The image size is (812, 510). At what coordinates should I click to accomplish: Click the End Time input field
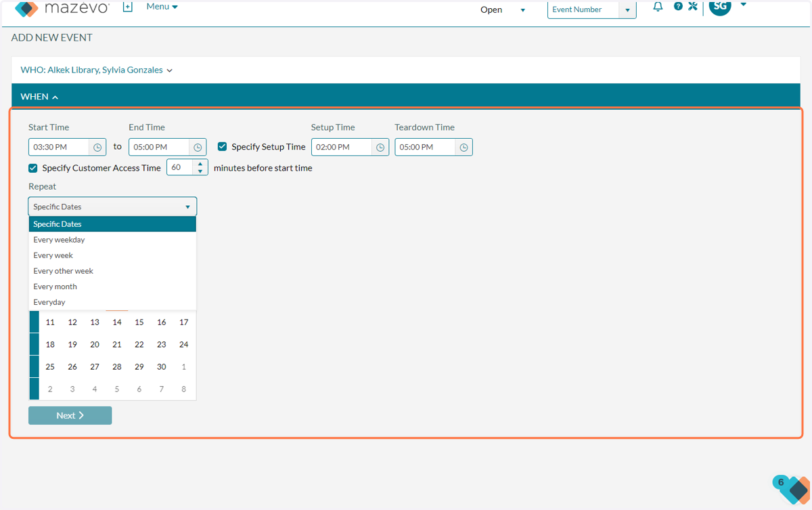click(x=160, y=147)
